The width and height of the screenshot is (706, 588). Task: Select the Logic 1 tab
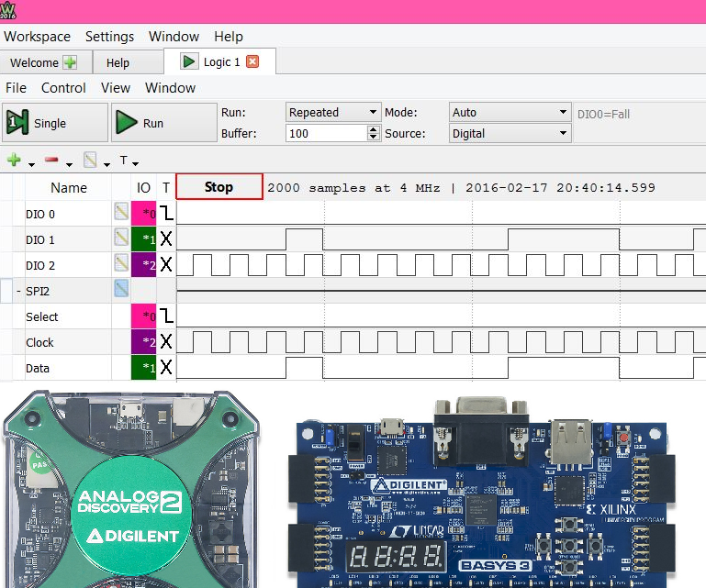(x=221, y=62)
